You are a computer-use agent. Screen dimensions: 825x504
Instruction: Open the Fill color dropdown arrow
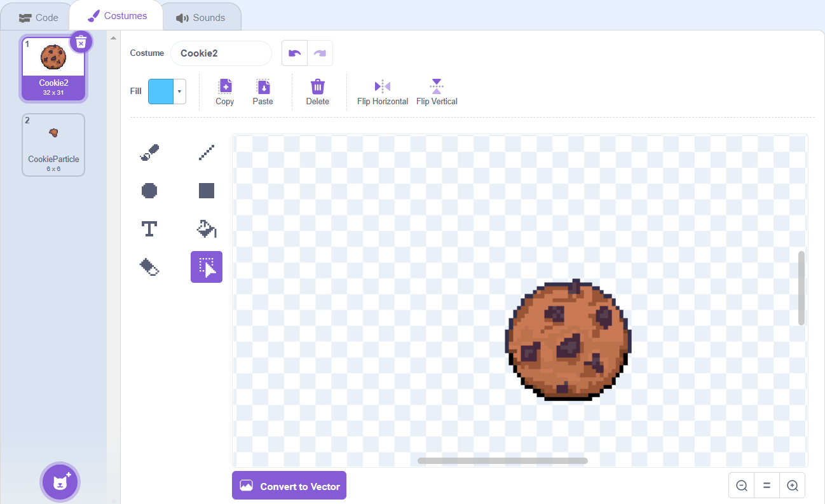(180, 92)
